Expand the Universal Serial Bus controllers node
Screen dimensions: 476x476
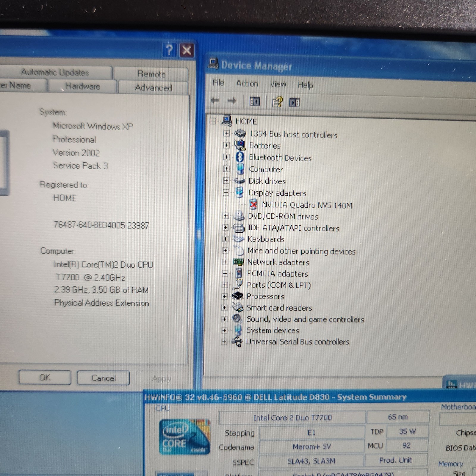pos(224,342)
